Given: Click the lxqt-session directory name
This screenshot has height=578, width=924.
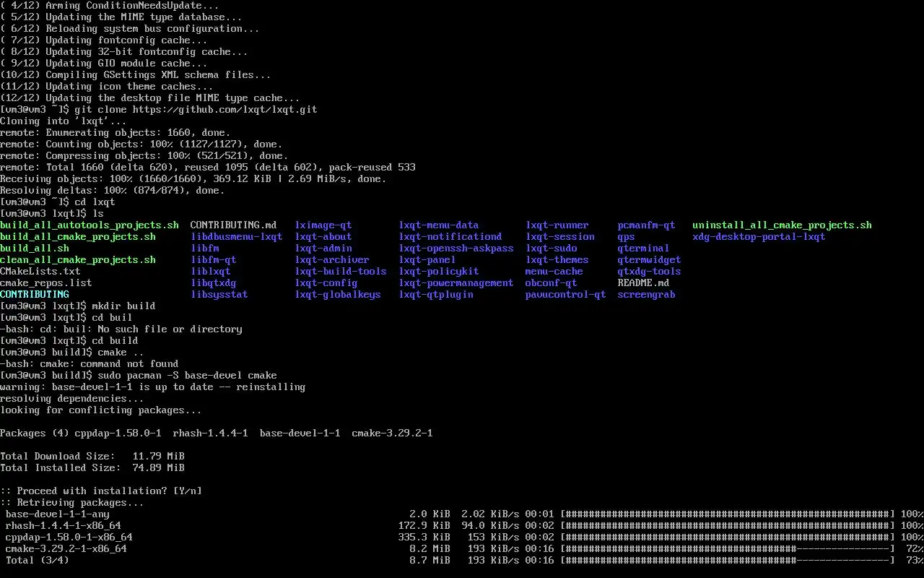Looking at the screenshot, I should 560,237.
